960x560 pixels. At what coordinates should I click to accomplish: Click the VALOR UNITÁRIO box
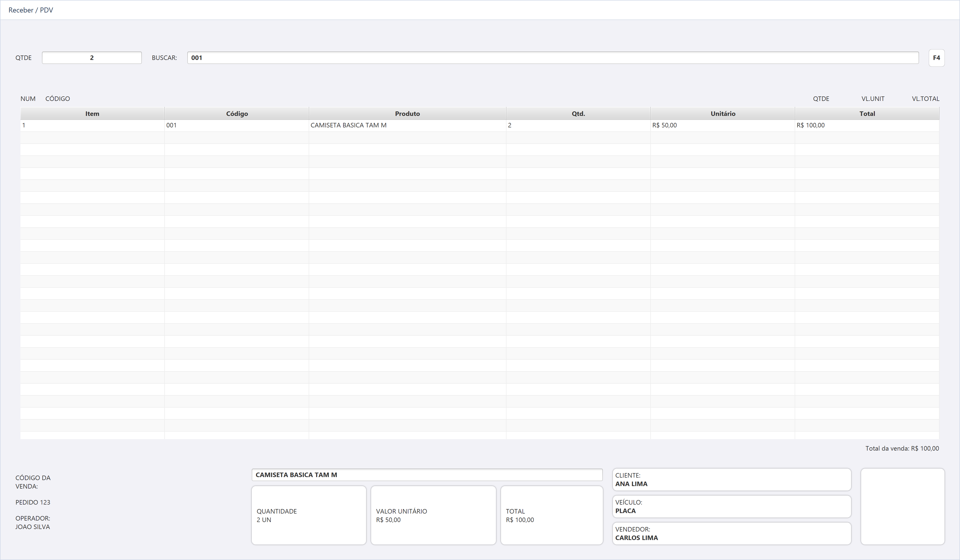[434, 516]
